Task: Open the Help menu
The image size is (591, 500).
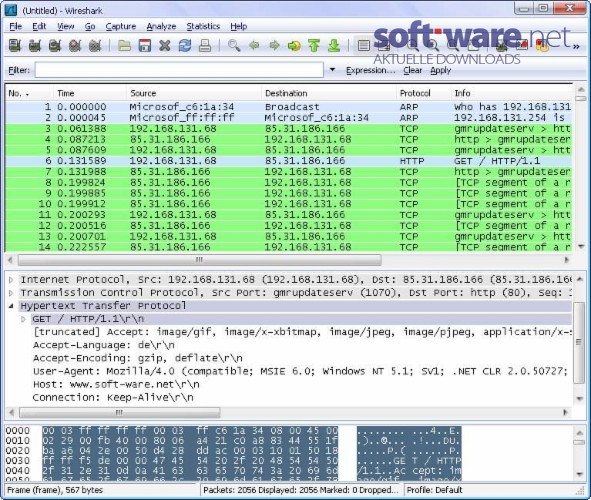Action: [x=239, y=26]
